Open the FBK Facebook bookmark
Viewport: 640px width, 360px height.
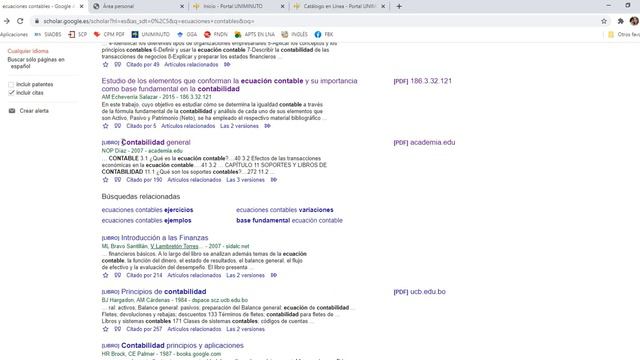[x=324, y=35]
